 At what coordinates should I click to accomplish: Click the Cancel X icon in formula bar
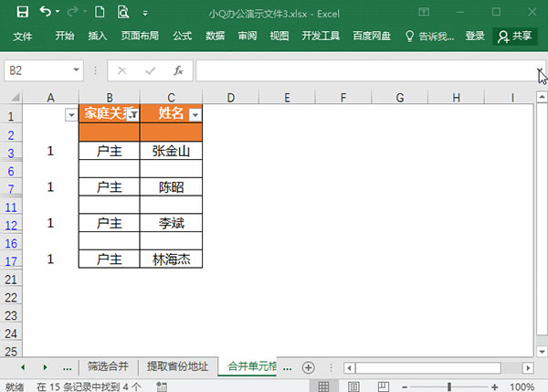[x=122, y=70]
